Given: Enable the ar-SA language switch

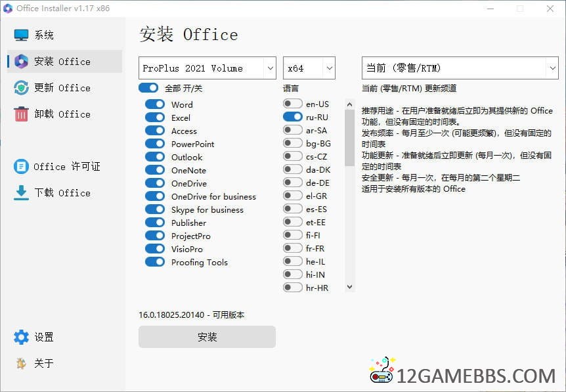Looking at the screenshot, I should pos(293,130).
